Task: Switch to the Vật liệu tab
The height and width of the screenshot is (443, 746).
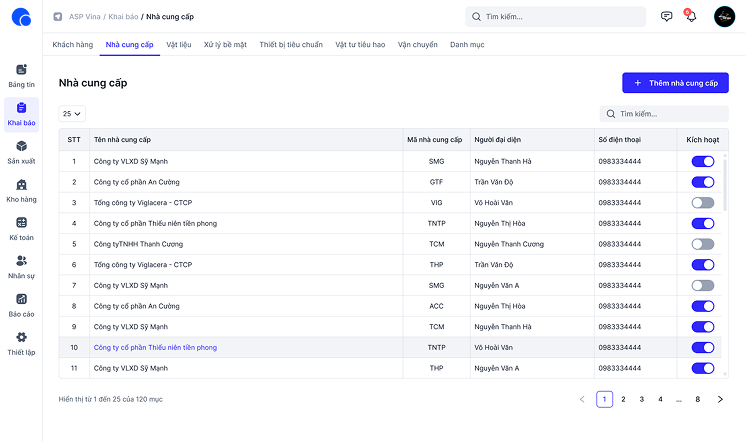Action: (180, 45)
